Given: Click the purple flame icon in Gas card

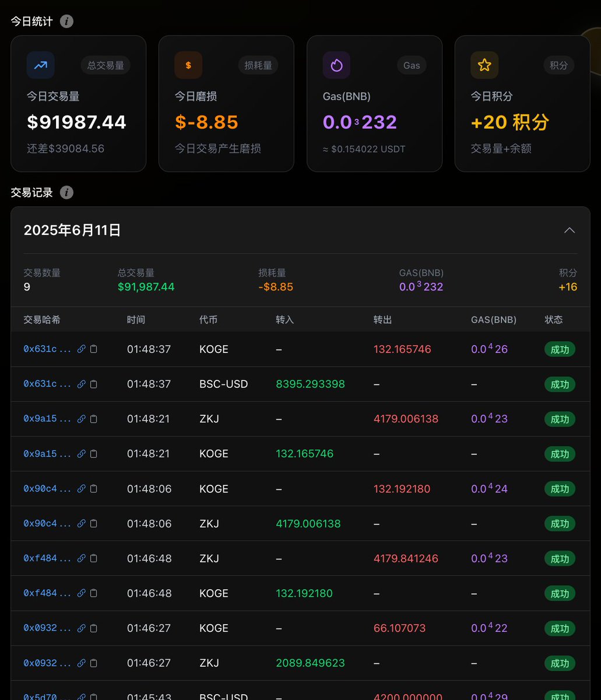Looking at the screenshot, I should [336, 65].
